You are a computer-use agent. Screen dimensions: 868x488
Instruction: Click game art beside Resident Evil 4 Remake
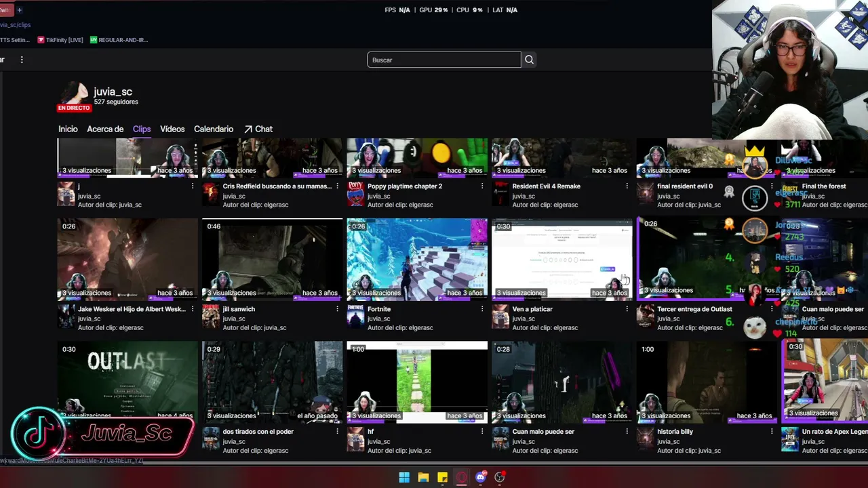(x=500, y=192)
